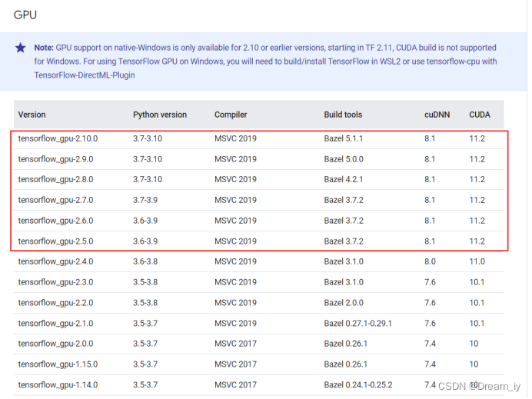The image size is (532, 399).
Task: Click the Compiler column header
Action: 231,115
